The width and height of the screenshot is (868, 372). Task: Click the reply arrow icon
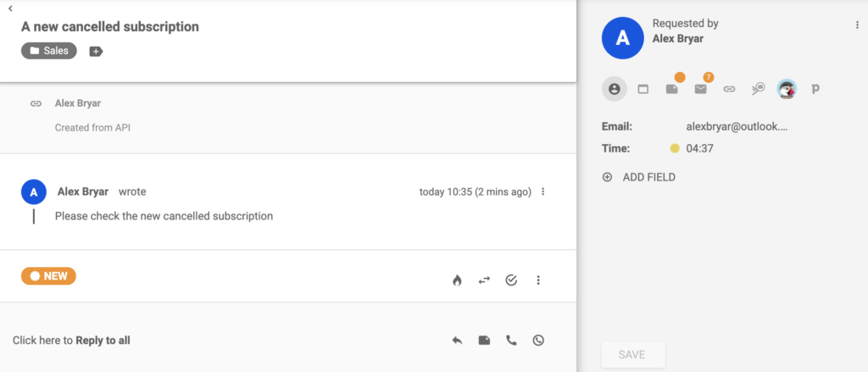(457, 341)
